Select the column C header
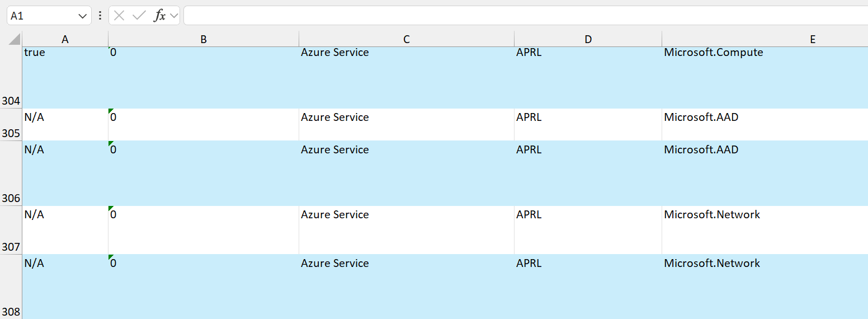868x319 pixels. [407, 39]
